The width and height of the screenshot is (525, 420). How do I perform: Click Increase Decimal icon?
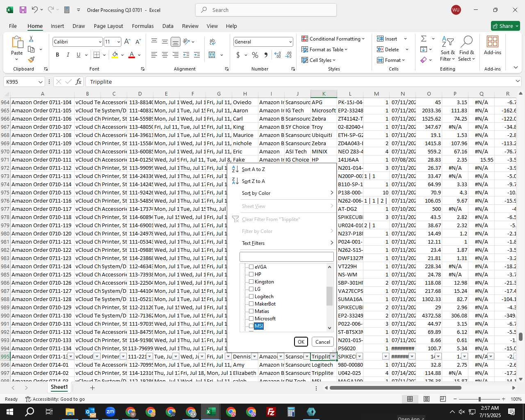pos(278,55)
